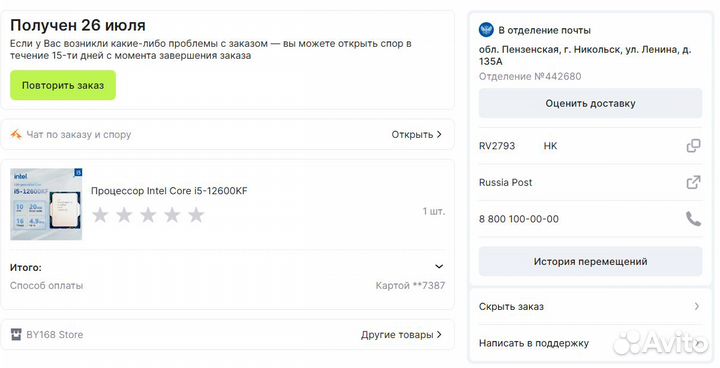Click the BY168 Store shop icon
The image size is (720, 368).
(16, 334)
